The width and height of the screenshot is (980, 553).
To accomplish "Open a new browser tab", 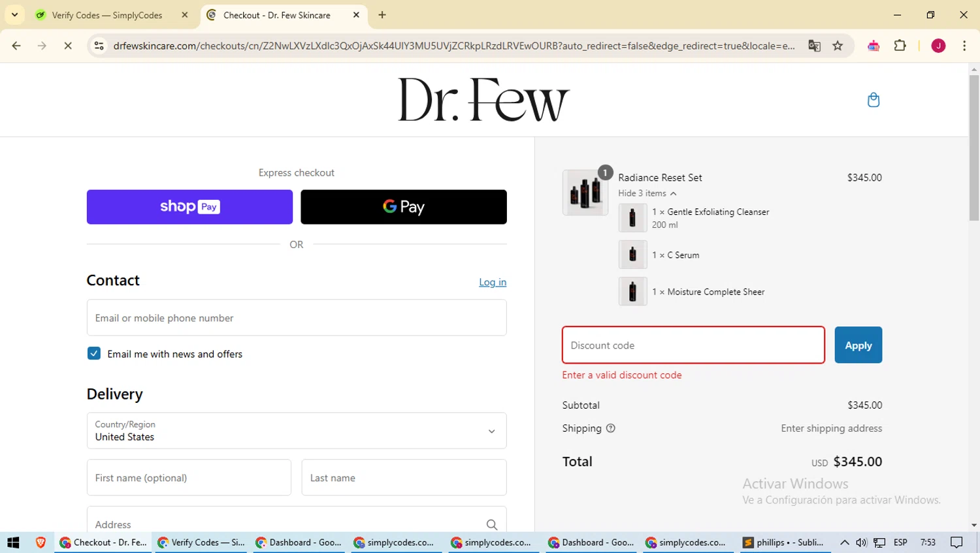I will [382, 15].
